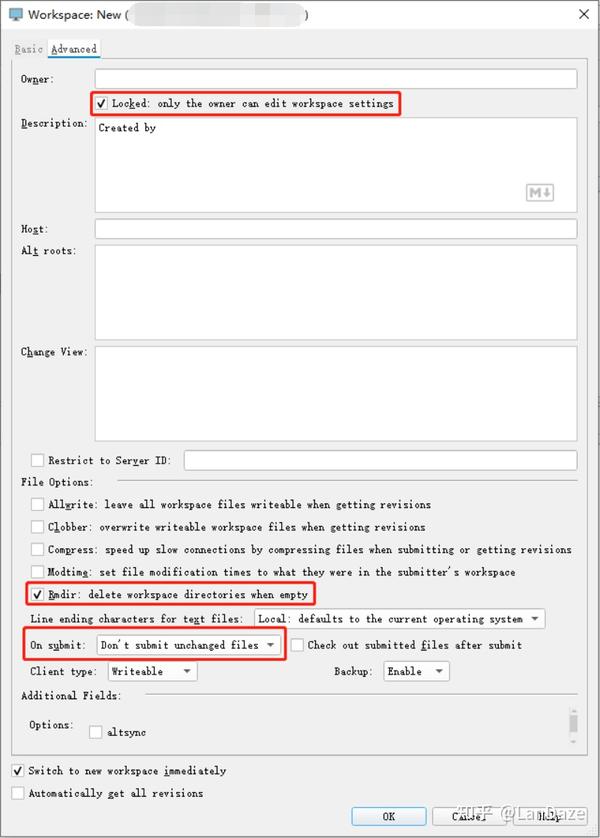Expand the Client type dropdown

pos(152,671)
